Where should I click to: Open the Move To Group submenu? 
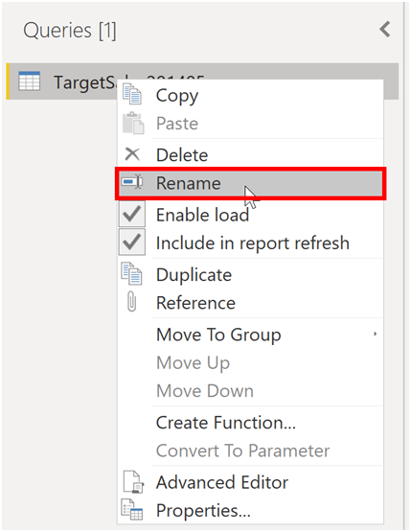click(218, 335)
